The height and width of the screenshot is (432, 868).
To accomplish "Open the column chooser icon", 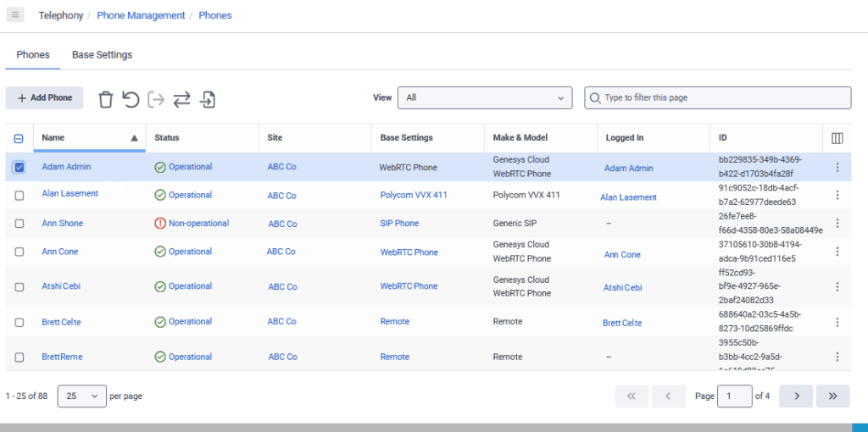I will [837, 138].
